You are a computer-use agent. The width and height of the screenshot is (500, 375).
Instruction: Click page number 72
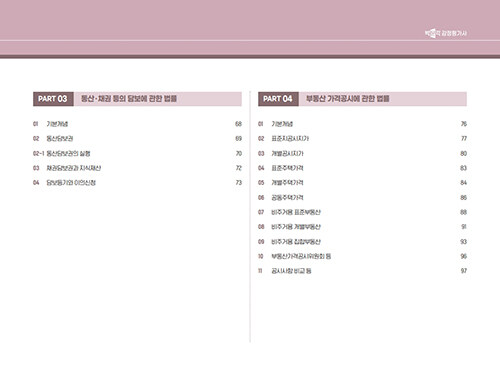point(239,168)
